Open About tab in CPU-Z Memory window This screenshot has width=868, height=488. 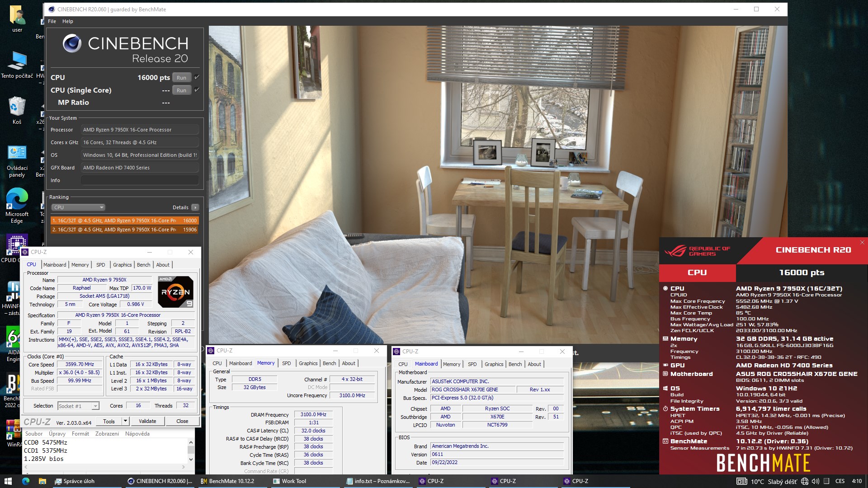click(x=348, y=363)
